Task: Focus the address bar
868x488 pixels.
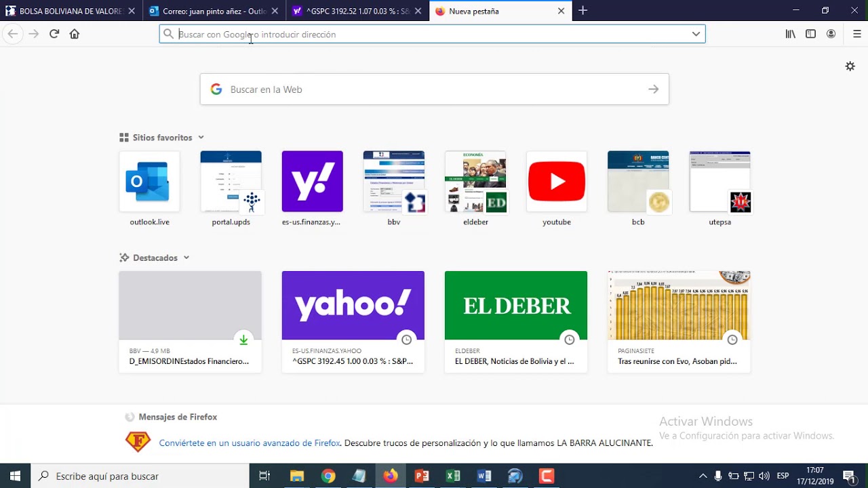Action: point(432,34)
